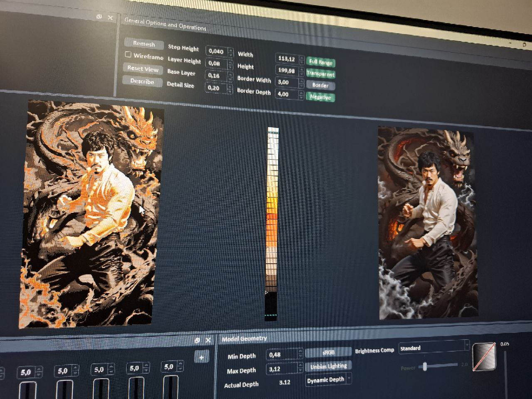Click the Border Depth label
This screenshot has height=399, width=532.
coord(254,91)
